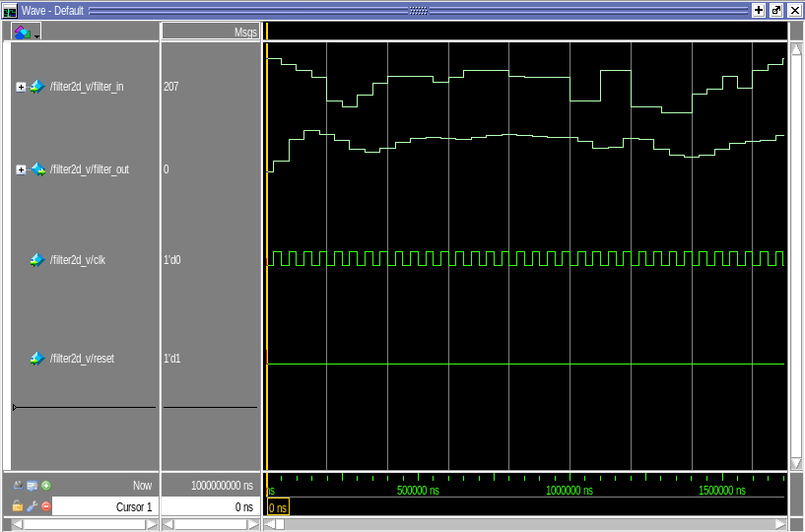Open cursor properties with the wrench icon
This screenshot has width=805, height=532.
32,506
